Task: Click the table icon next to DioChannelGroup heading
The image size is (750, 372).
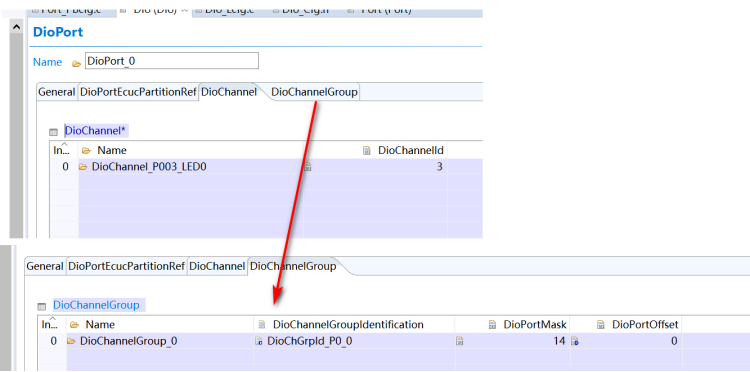Action: pyautogui.click(x=42, y=306)
